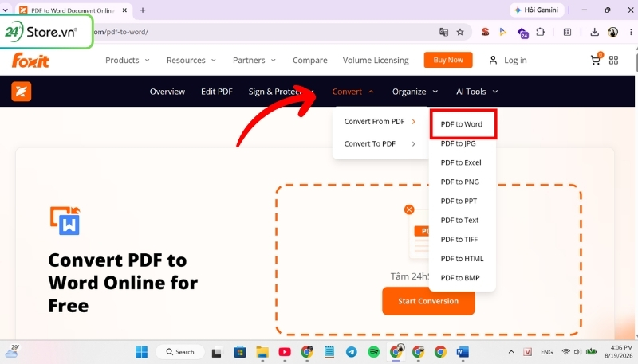
Task: Click the taskbar Search box
Action: (x=180, y=352)
